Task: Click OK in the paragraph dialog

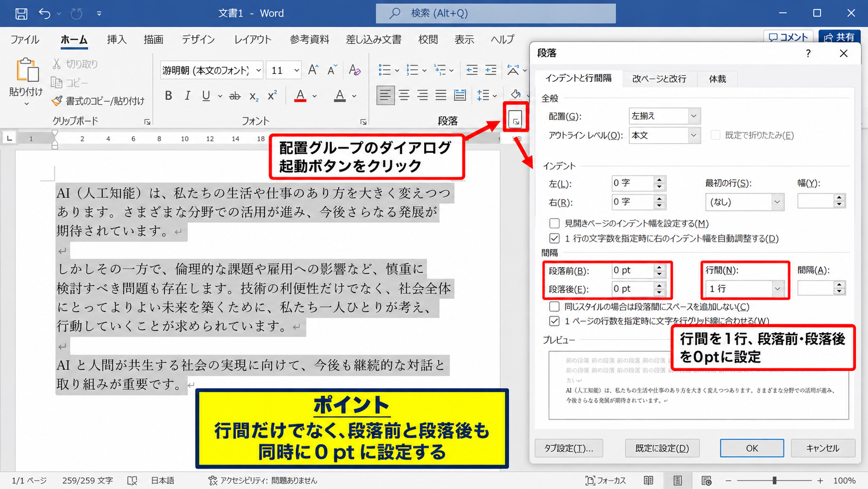Action: [752, 448]
